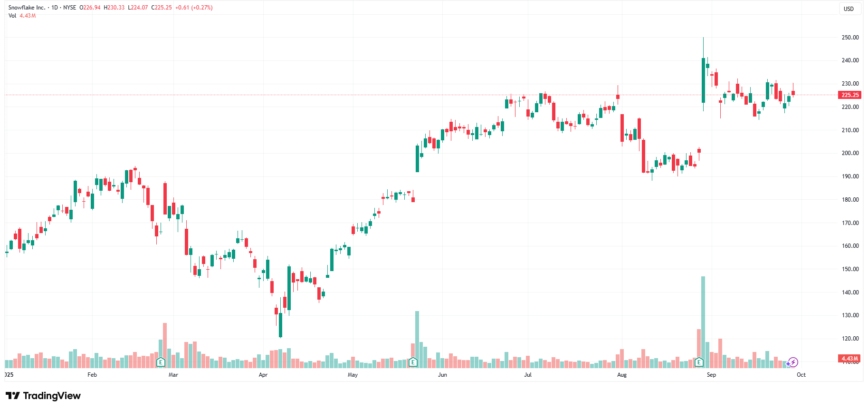This screenshot has height=410, width=868.
Task: Select the Apr label on time axis
Action: click(263, 375)
